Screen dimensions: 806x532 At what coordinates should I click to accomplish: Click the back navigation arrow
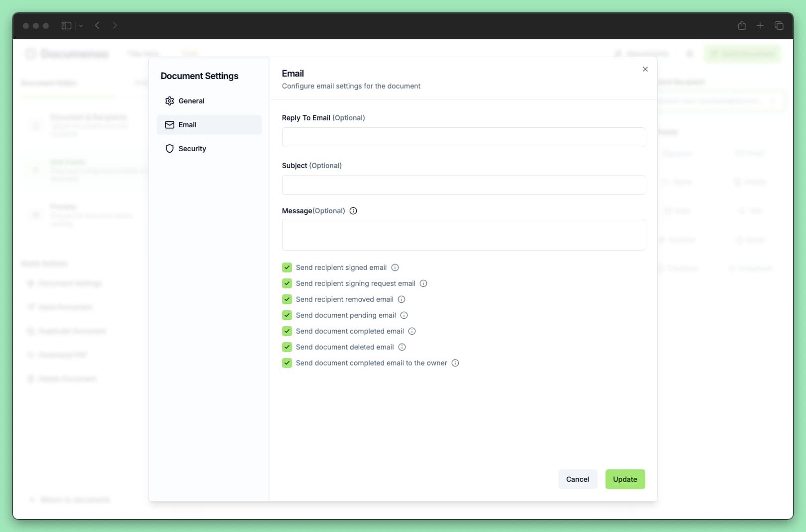(x=97, y=25)
